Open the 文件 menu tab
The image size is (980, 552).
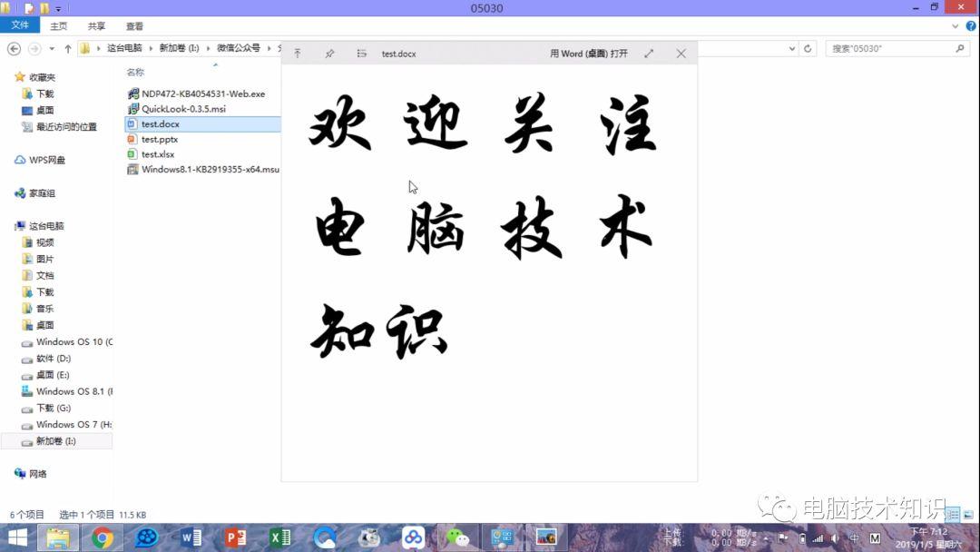[x=20, y=25]
